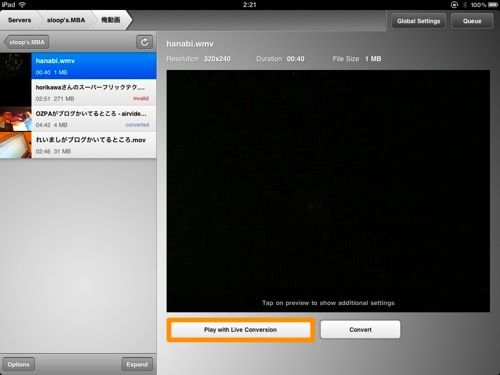This screenshot has width=500, height=375.
Task: Tap the OZPA video thumbnail
Action: tap(16, 119)
